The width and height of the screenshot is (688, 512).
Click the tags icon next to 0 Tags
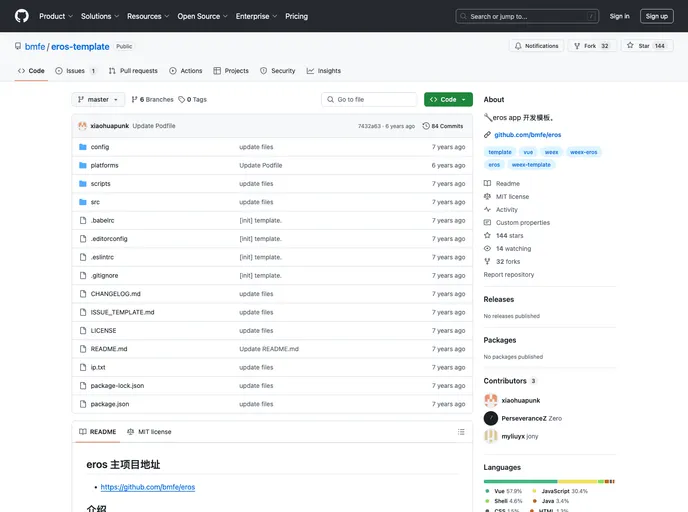(182, 100)
